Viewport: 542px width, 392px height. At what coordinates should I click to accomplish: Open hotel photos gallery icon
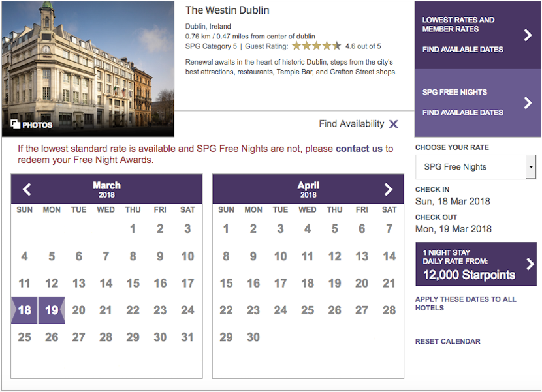click(x=16, y=124)
